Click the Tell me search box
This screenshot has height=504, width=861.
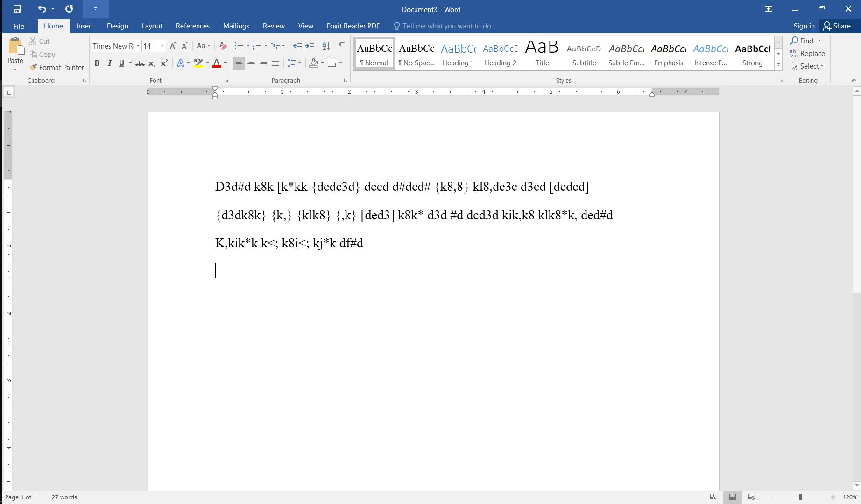448,26
